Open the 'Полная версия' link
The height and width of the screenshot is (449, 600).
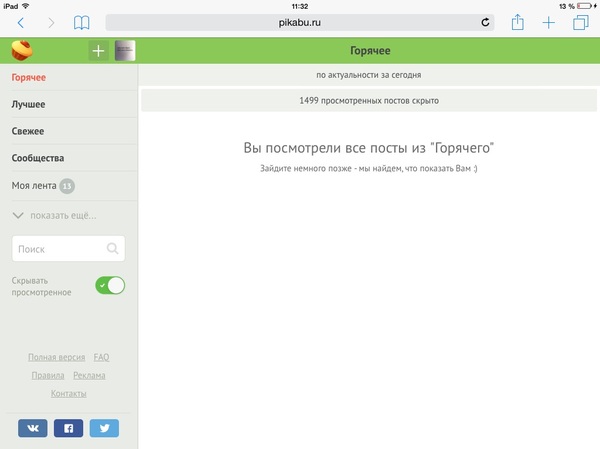point(56,357)
